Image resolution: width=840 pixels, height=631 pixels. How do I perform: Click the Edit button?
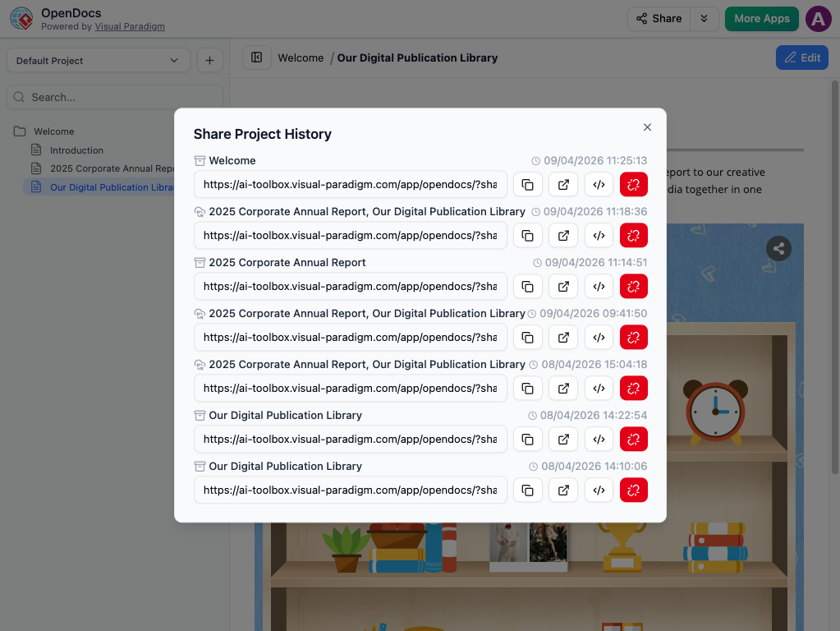(801, 58)
